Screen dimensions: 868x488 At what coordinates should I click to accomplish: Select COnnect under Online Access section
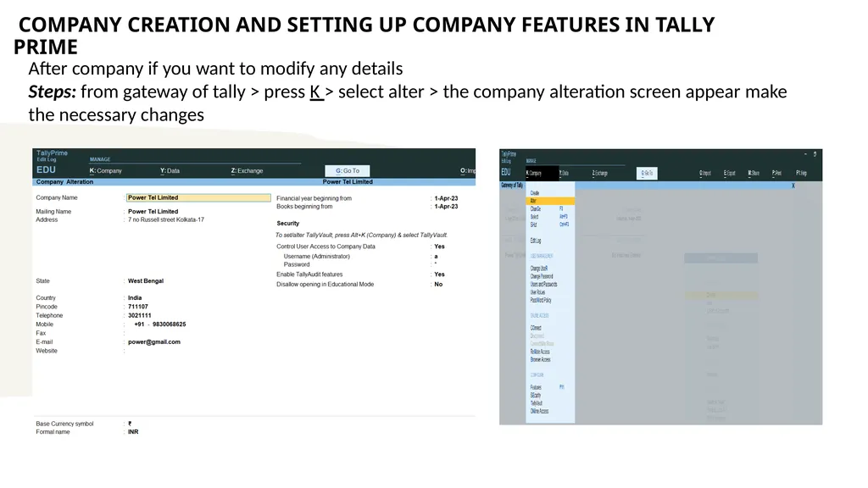coord(536,328)
